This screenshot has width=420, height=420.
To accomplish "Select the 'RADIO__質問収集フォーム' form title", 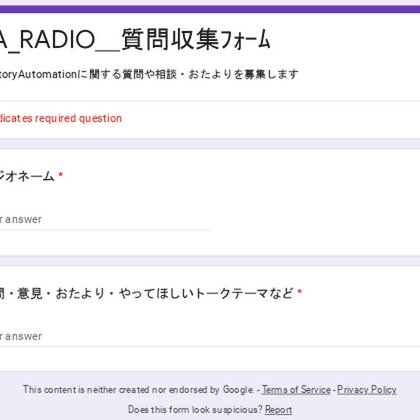I will click(x=135, y=39).
